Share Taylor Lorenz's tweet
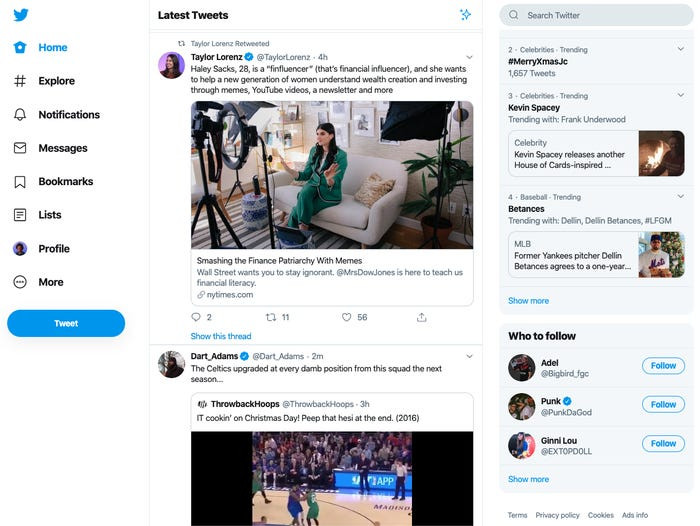The height and width of the screenshot is (526, 700). click(422, 317)
